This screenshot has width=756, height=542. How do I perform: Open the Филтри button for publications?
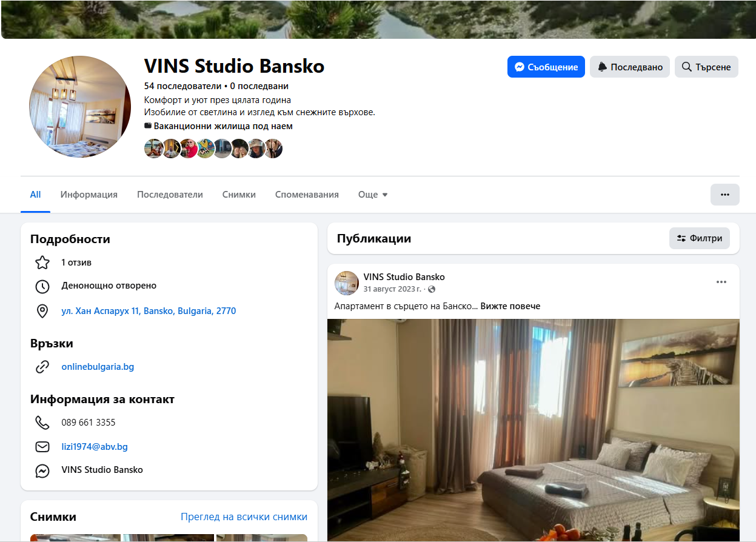click(700, 238)
